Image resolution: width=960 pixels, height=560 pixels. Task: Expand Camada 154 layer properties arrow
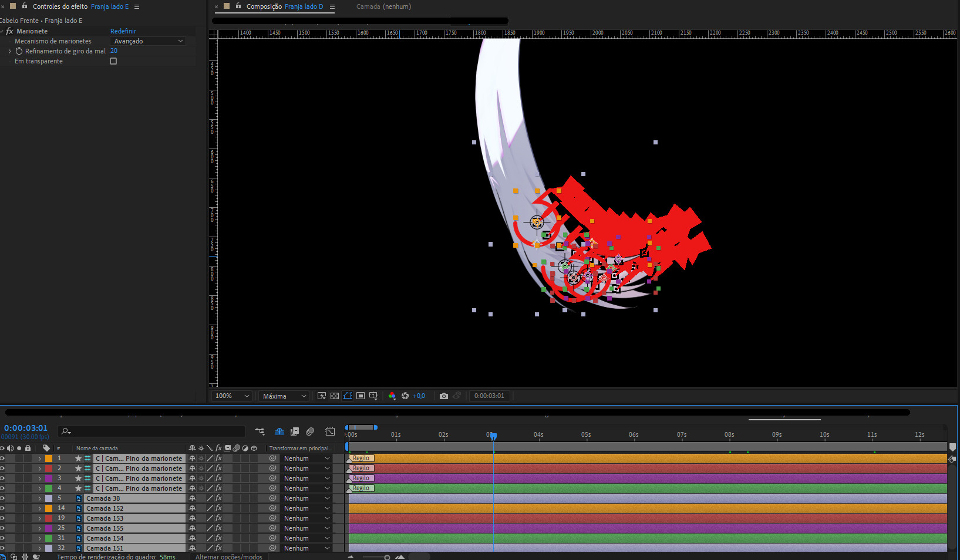point(39,538)
